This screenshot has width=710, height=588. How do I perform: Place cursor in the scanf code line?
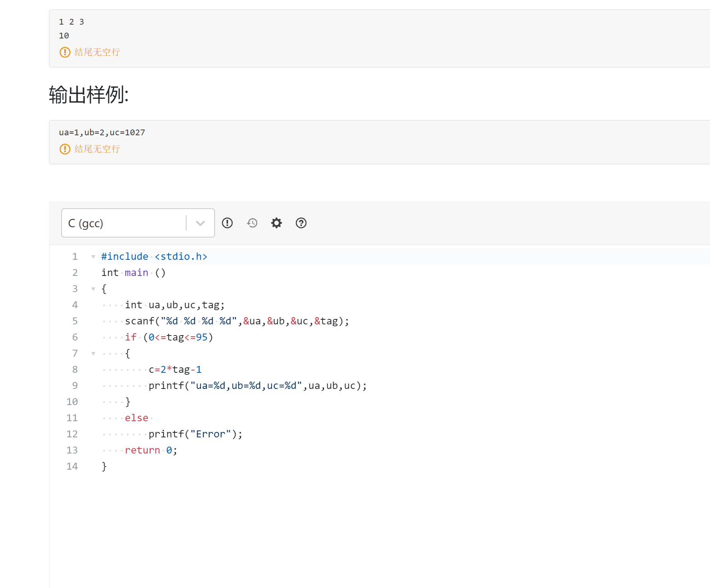click(x=237, y=321)
